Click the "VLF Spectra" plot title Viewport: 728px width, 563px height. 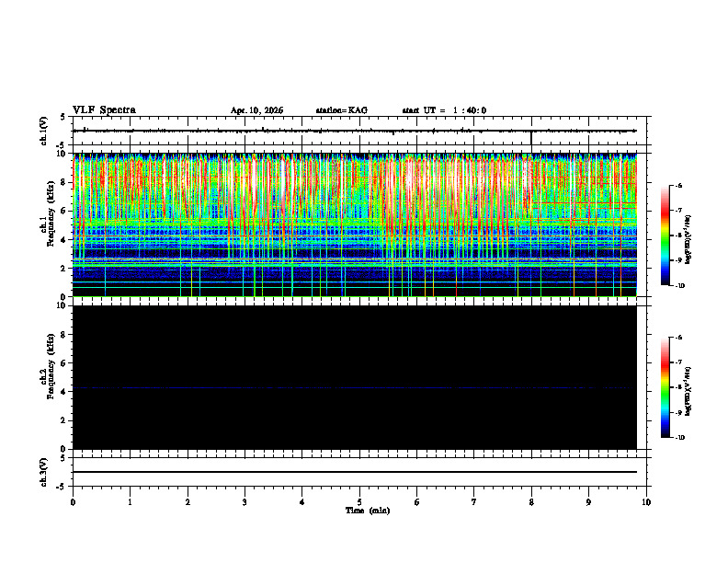tap(104, 110)
